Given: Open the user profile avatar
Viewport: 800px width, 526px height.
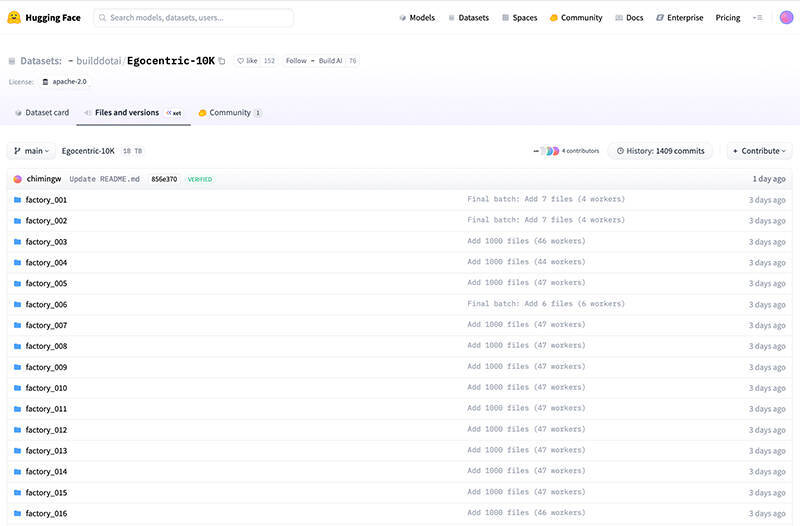Looking at the screenshot, I should click(x=783, y=17).
